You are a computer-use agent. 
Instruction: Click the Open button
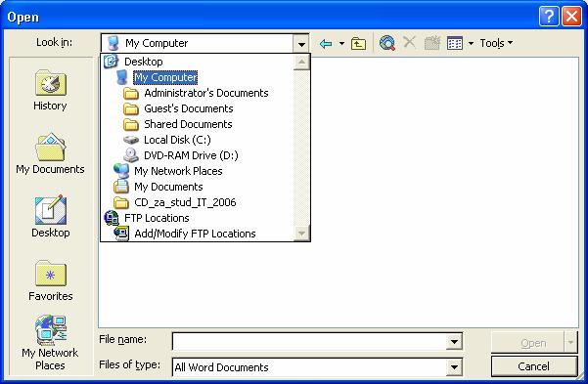527,342
